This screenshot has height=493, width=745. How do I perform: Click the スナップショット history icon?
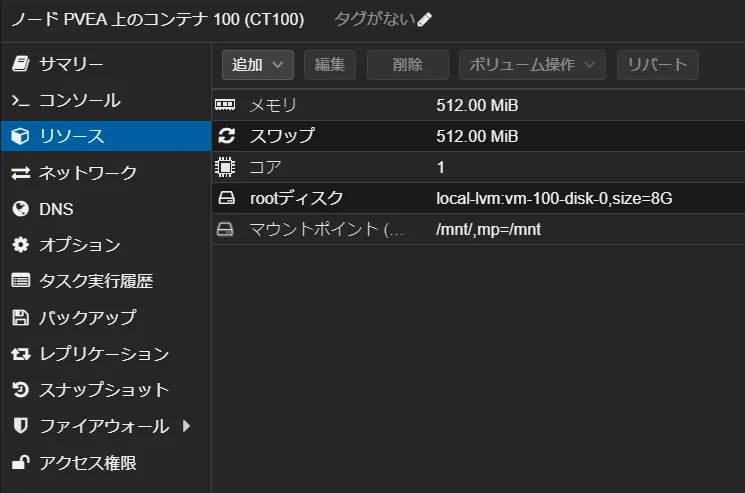[x=20, y=390]
